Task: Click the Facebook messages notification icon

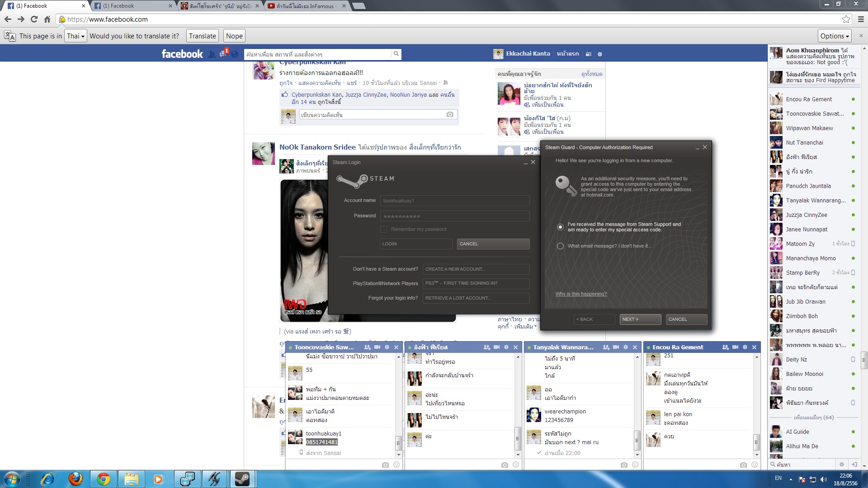Action: click(223, 54)
